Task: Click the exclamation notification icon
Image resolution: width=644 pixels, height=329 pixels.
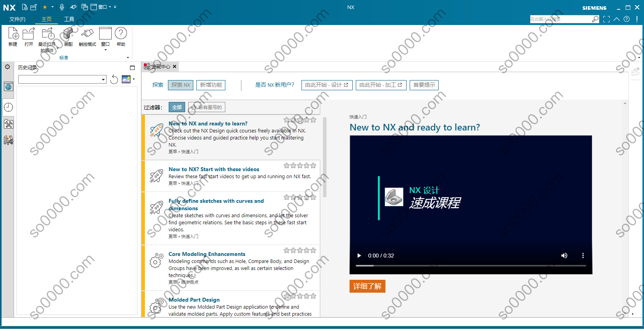Action: click(637, 19)
